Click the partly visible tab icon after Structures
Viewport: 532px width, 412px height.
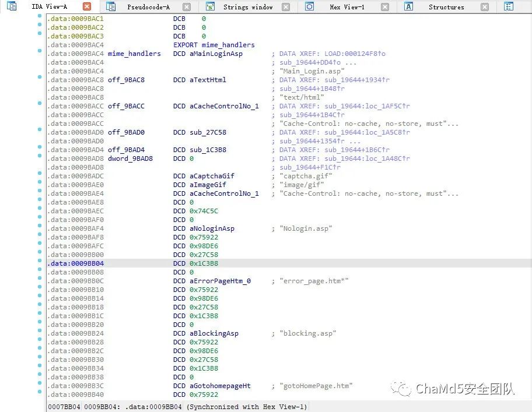[509, 6]
